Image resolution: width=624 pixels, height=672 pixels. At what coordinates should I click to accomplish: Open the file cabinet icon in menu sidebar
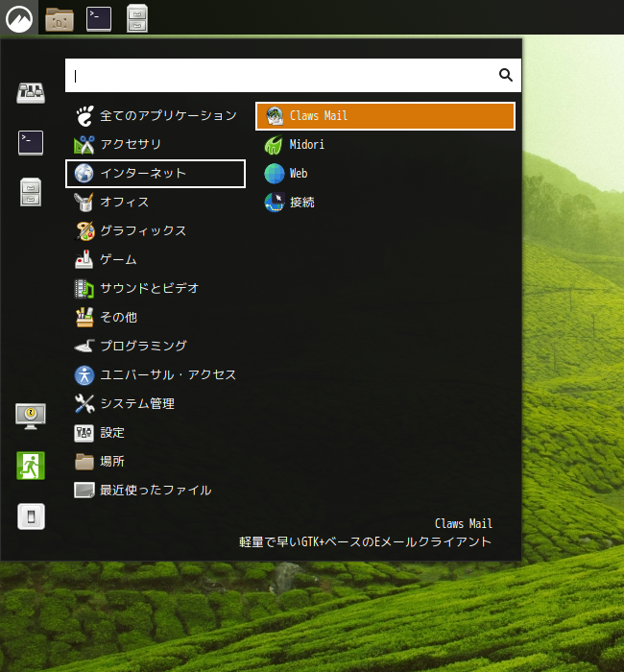(x=31, y=192)
